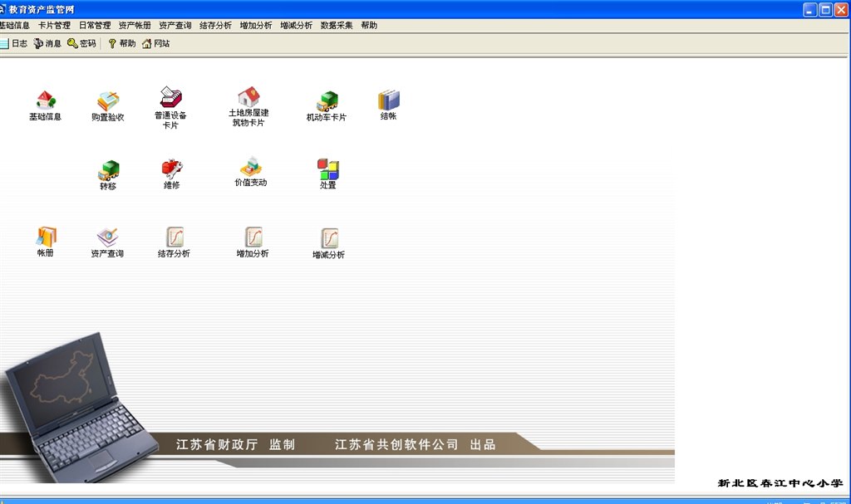Open the 转移 transfer icon
The width and height of the screenshot is (851, 504).
click(108, 171)
